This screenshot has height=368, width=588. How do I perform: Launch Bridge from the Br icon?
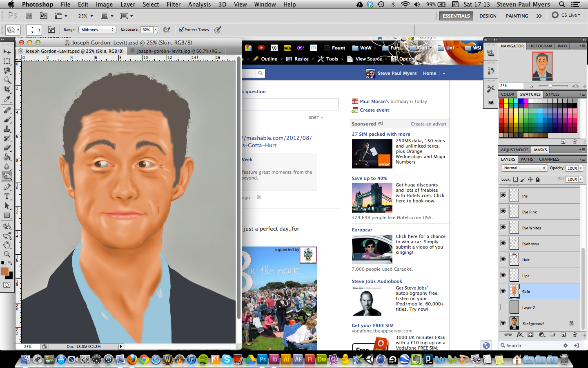tap(29, 16)
